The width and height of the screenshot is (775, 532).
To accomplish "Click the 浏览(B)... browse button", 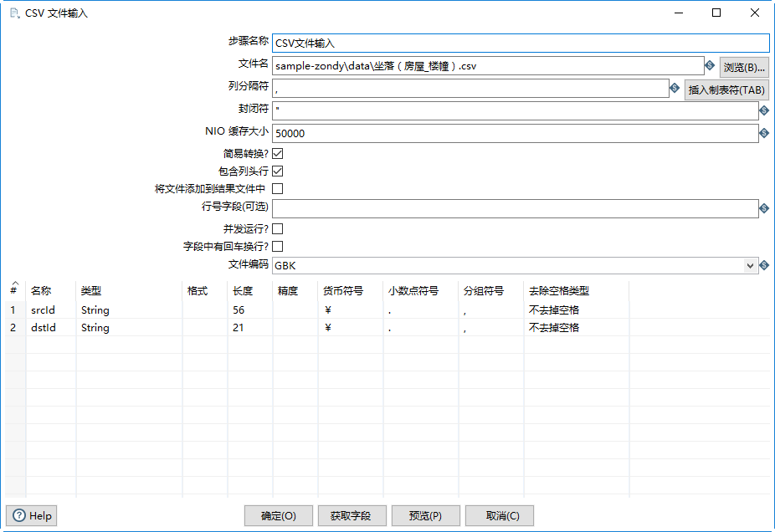I will [x=744, y=67].
